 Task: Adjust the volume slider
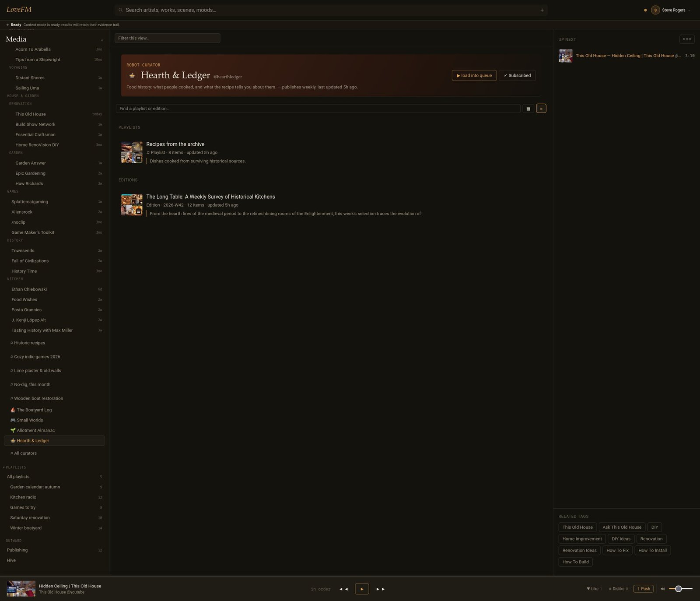pos(681,589)
